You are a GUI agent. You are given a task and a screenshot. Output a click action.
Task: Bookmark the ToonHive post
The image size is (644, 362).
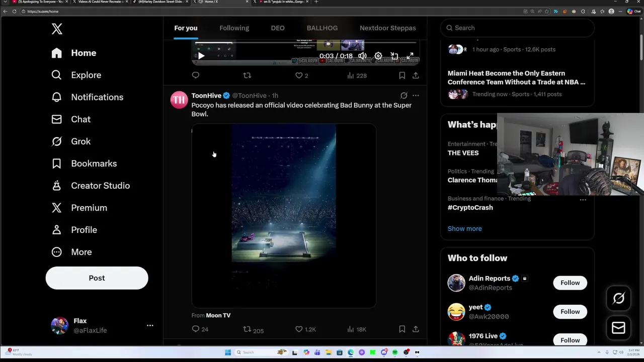coord(402,329)
